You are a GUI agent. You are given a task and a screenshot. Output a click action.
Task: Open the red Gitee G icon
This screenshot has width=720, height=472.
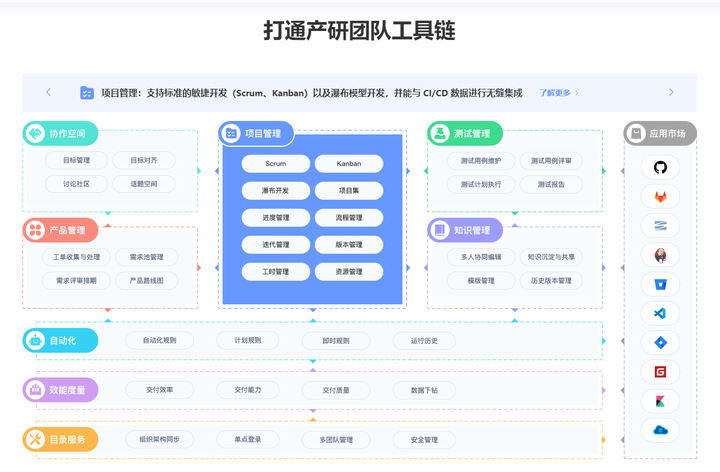click(x=660, y=372)
